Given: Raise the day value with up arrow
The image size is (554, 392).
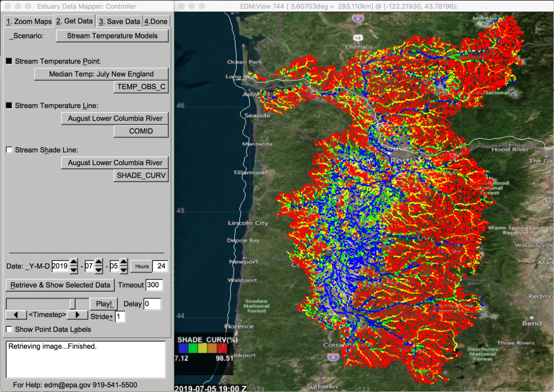Looking at the screenshot, I should (x=124, y=263).
